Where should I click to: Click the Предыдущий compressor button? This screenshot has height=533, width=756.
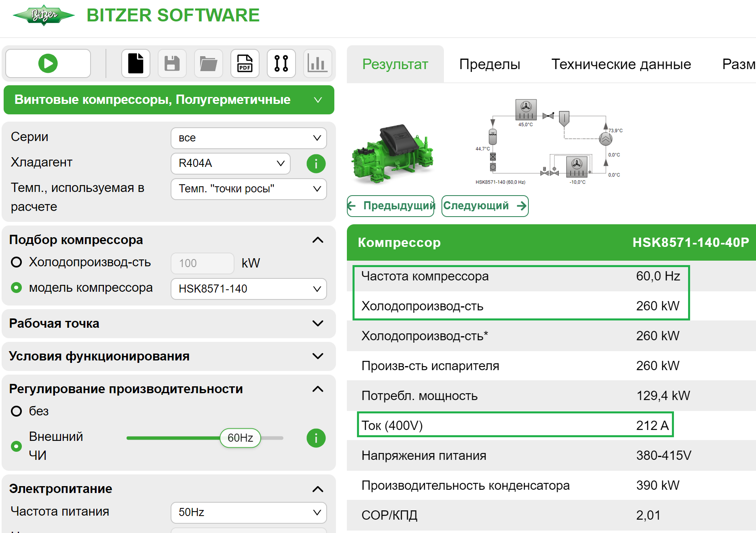coord(390,206)
